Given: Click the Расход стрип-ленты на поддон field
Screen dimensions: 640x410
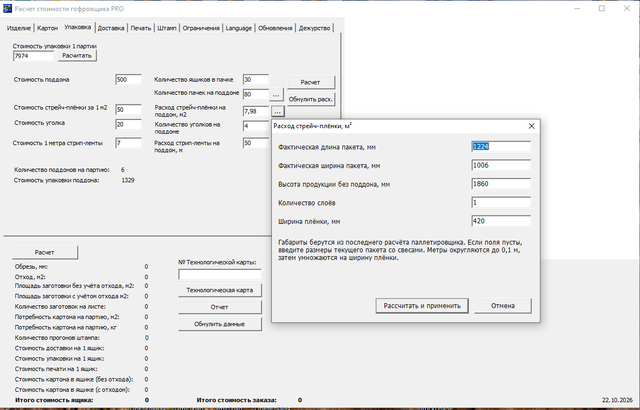Looking at the screenshot, I should [x=256, y=143].
